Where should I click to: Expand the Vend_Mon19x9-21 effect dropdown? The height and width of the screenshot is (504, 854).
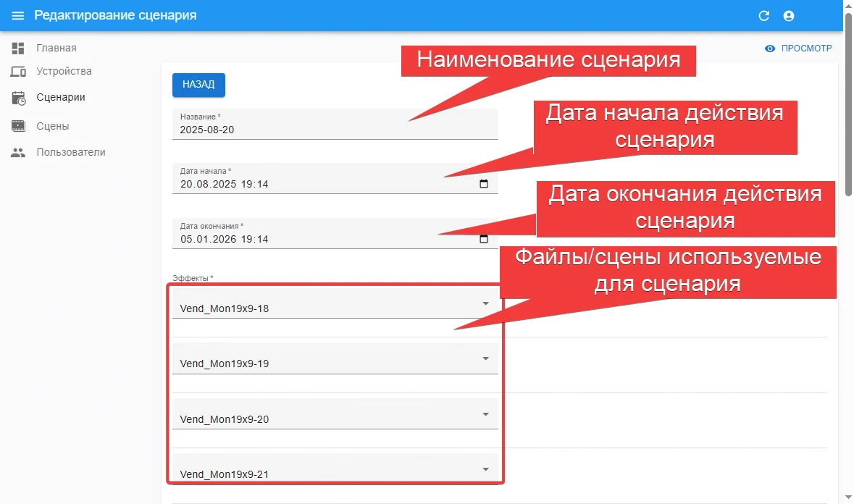[x=486, y=469]
